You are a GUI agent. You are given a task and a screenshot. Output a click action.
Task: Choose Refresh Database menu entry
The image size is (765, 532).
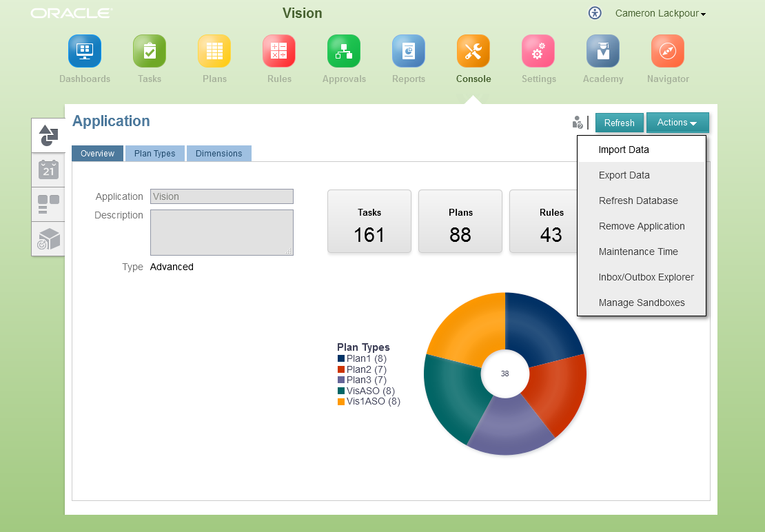[x=642, y=201]
